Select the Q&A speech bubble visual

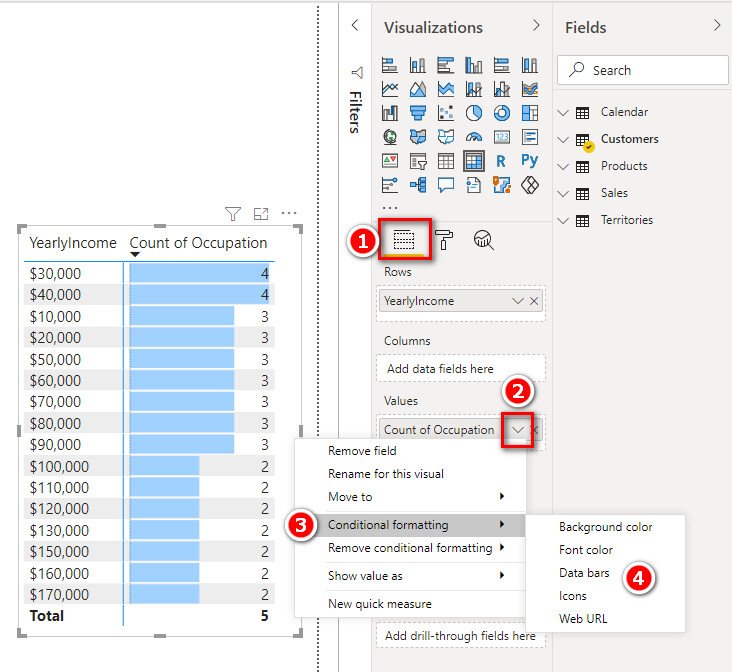coord(446,185)
